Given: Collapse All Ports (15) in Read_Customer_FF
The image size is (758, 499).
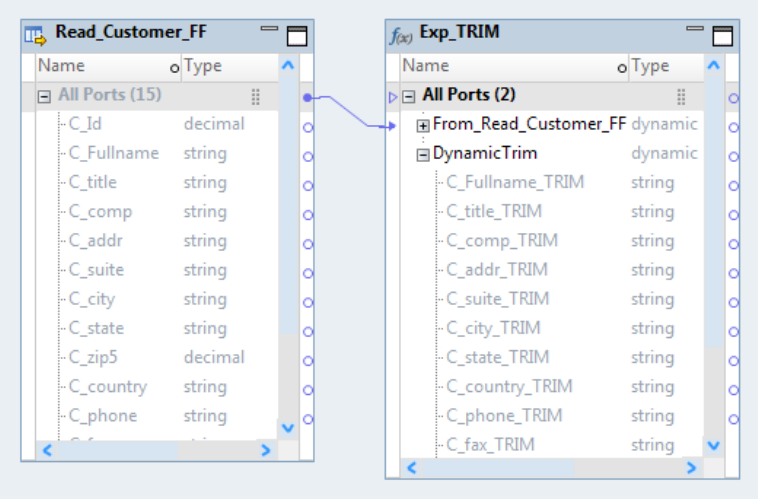Looking at the screenshot, I should (x=44, y=96).
